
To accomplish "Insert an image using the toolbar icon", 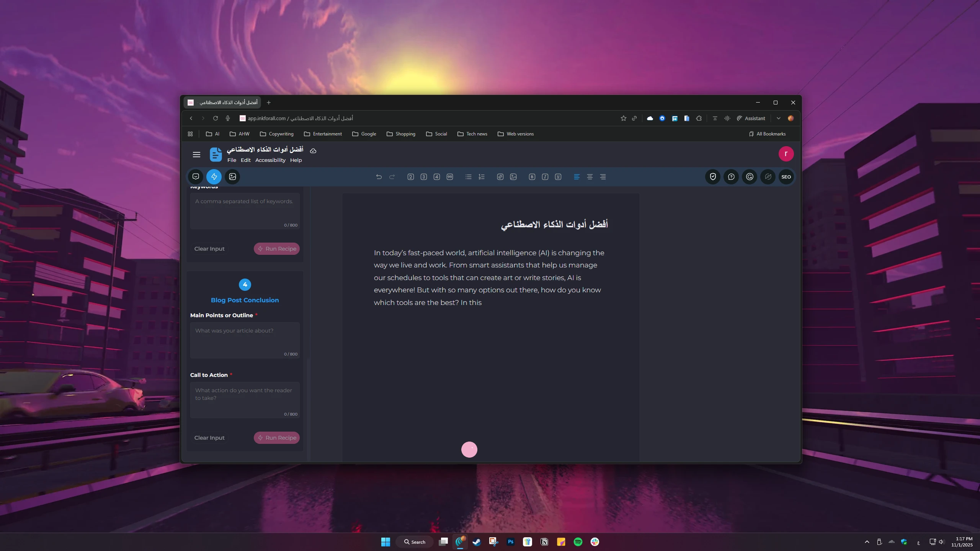I will pos(513,177).
